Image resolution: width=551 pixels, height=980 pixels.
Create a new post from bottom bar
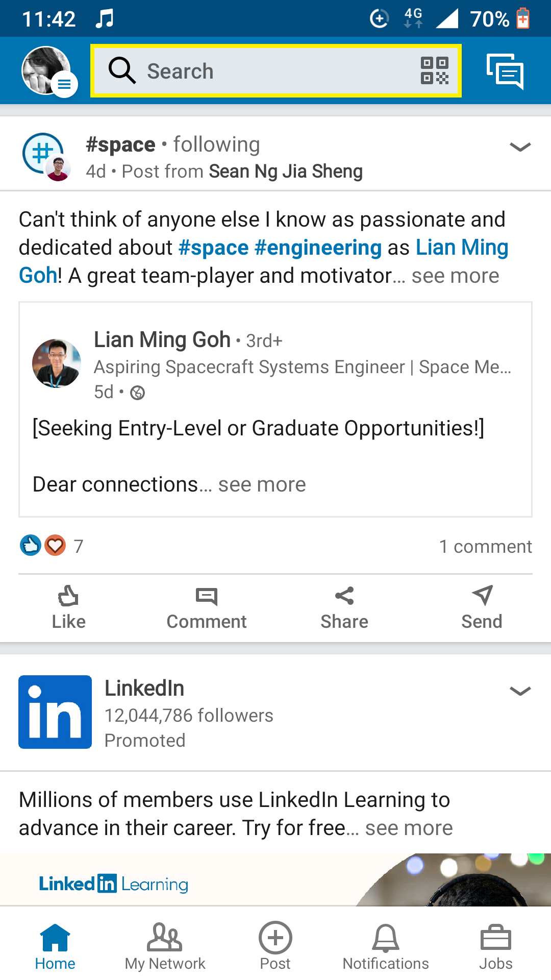pyautogui.click(x=275, y=946)
